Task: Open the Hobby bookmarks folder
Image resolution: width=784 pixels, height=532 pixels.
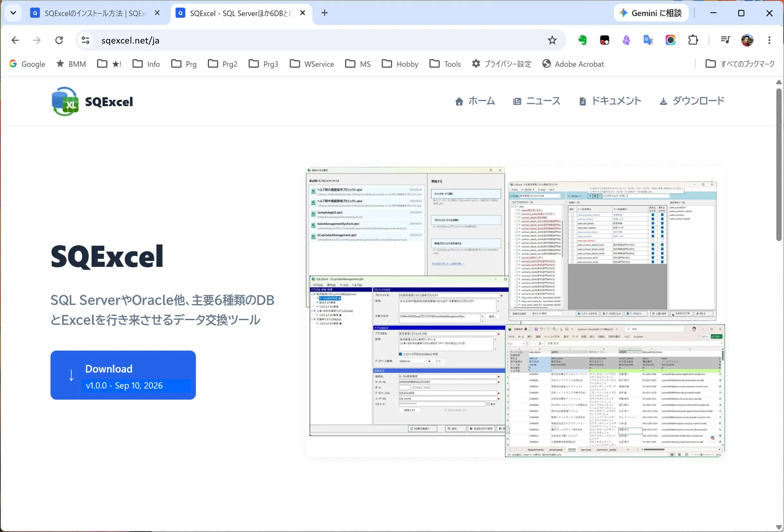Action: coord(400,64)
